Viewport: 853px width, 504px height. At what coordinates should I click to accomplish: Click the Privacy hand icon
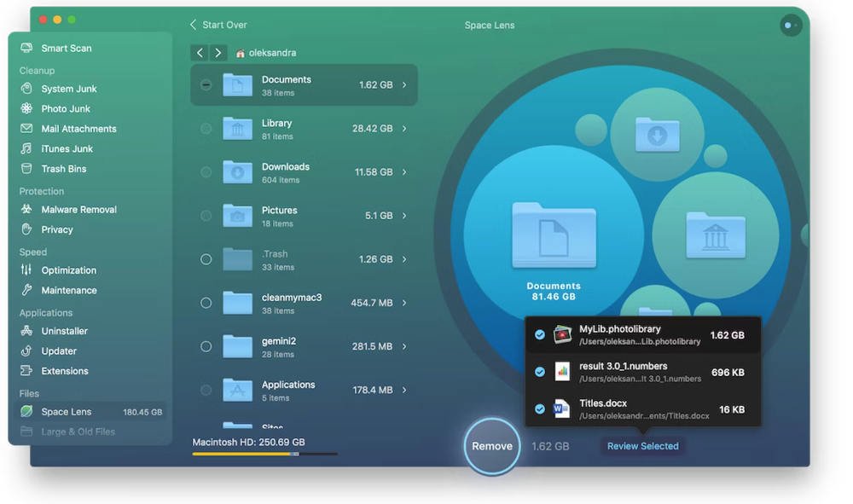coord(26,229)
